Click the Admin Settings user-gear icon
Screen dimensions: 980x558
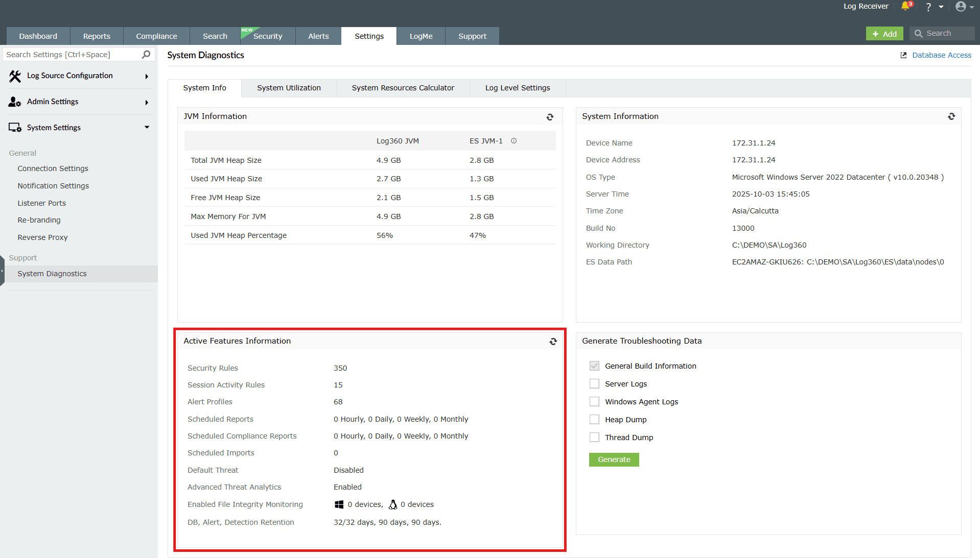click(15, 102)
